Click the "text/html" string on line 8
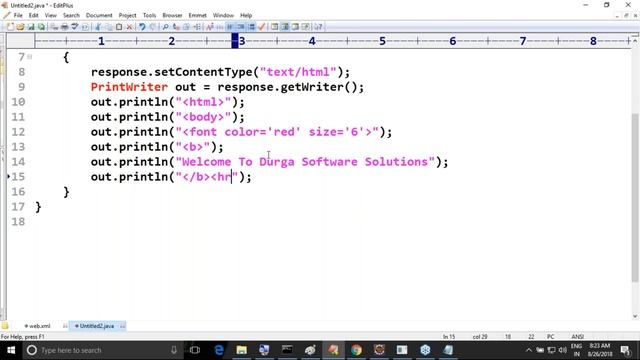This screenshot has height=360, width=640. pyautogui.click(x=298, y=72)
